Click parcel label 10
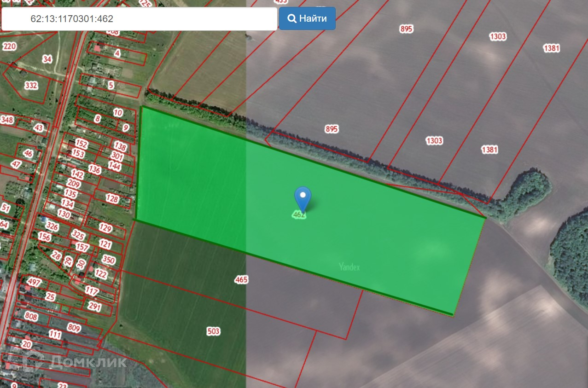This screenshot has height=388, width=588. click(x=118, y=112)
